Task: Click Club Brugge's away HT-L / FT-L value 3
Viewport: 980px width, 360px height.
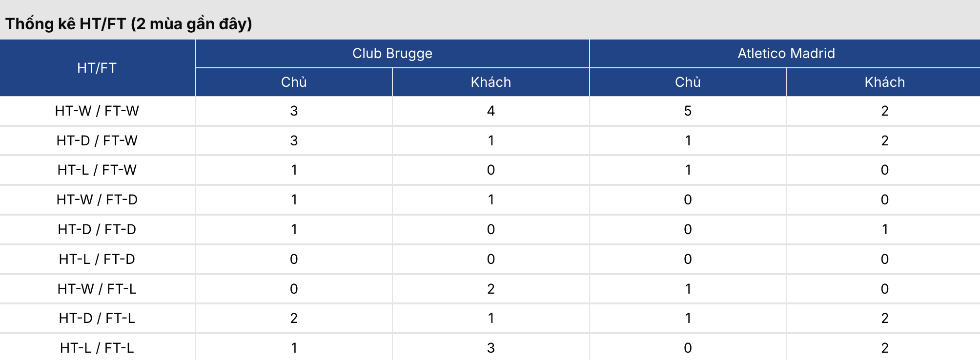Action: 491,348
